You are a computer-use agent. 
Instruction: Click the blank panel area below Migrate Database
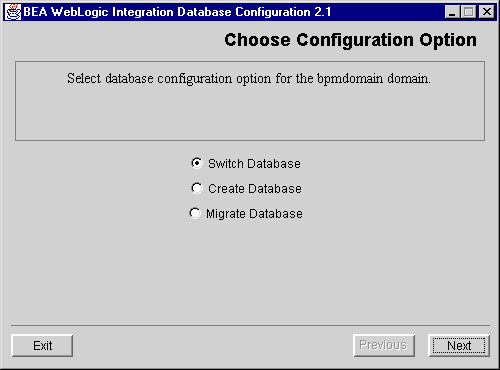(x=250, y=270)
